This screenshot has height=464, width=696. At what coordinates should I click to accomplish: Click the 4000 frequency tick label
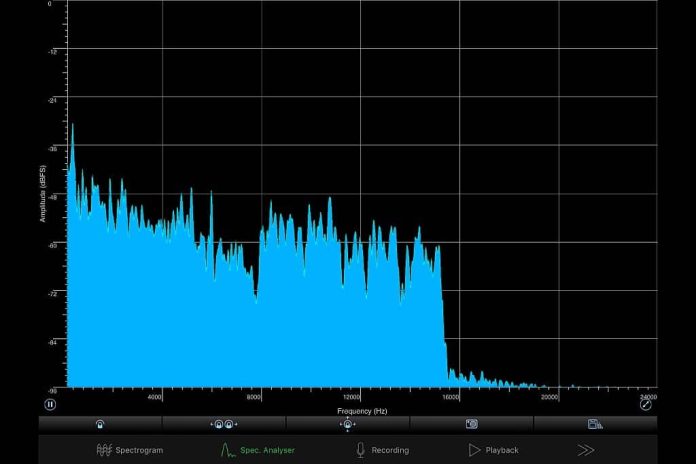click(x=154, y=397)
